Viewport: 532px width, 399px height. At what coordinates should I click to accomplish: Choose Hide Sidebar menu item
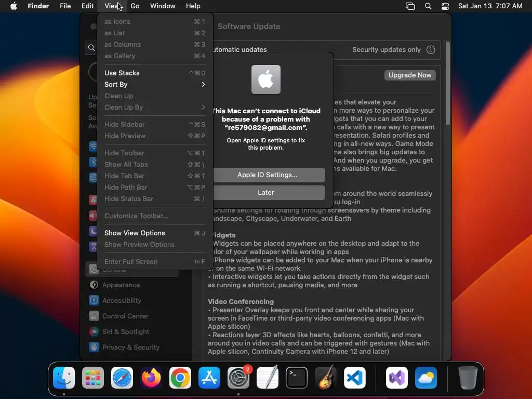(155, 125)
